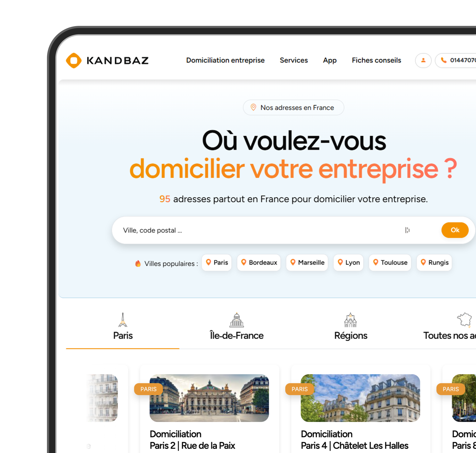Open the Domiciliation entreprise menu
Viewport: 476px width, 453px height.
click(225, 60)
